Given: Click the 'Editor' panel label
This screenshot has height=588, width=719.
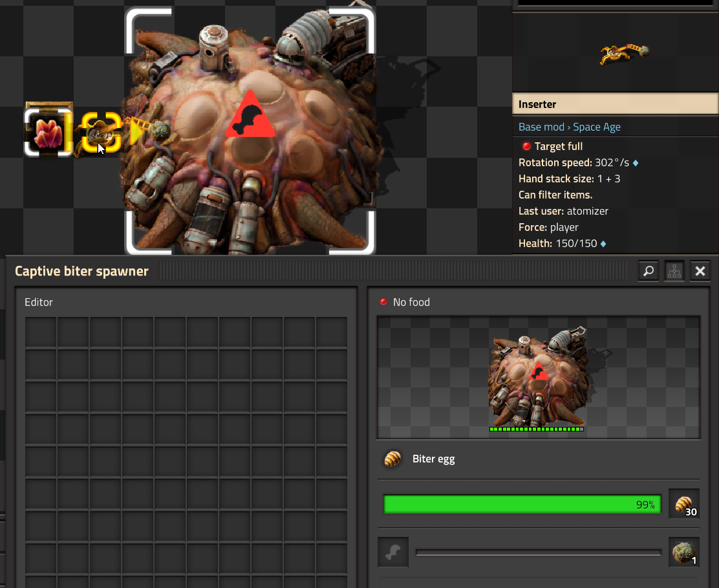Looking at the screenshot, I should (x=39, y=302).
